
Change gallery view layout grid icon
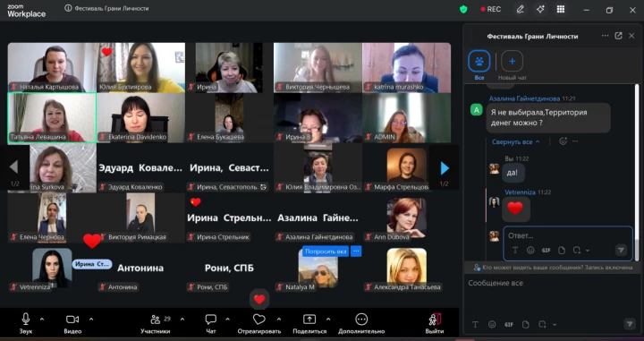[561, 9]
